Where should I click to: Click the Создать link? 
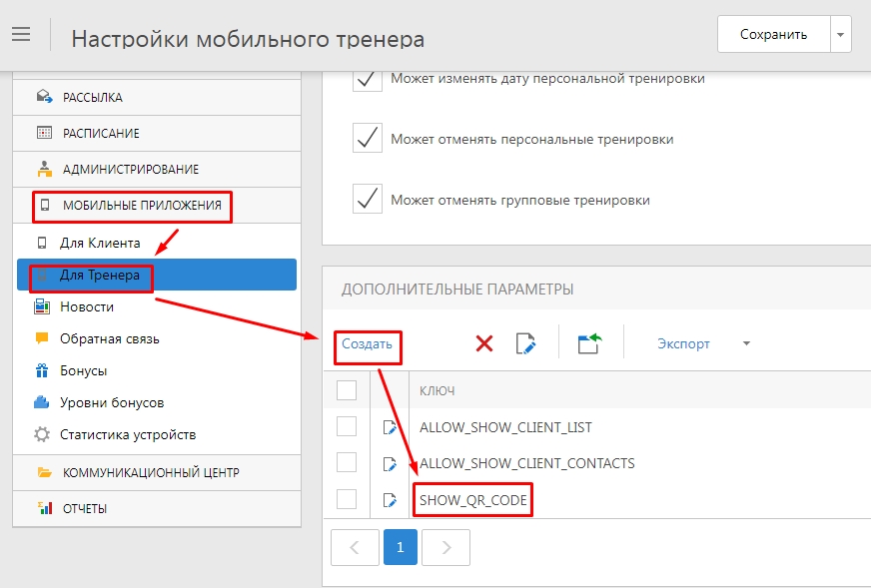367,344
